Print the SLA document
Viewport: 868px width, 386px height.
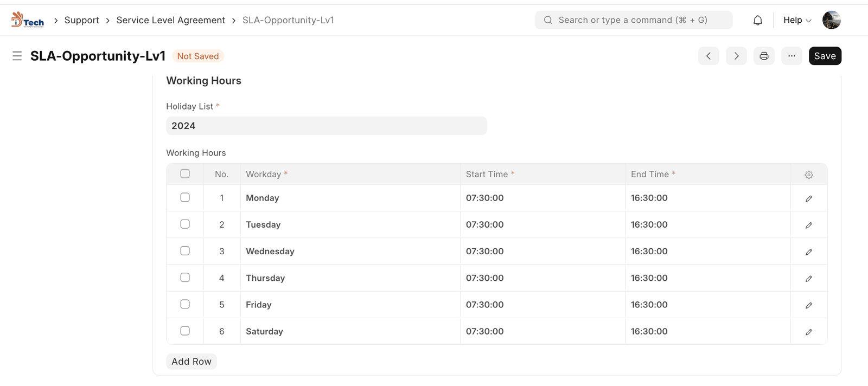(764, 56)
